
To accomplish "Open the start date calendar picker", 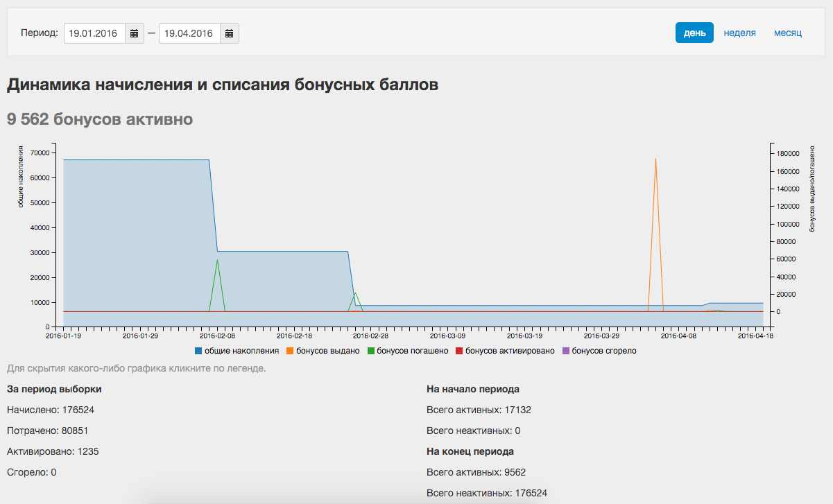I will tap(135, 33).
